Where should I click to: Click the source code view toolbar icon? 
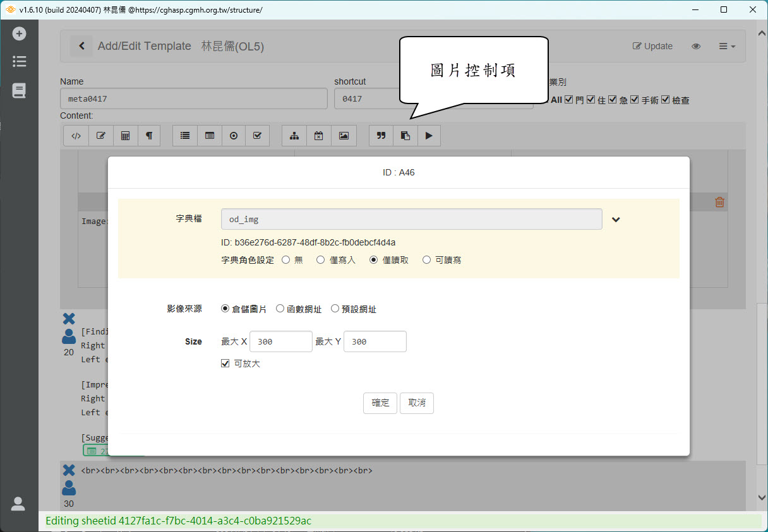[x=76, y=136]
